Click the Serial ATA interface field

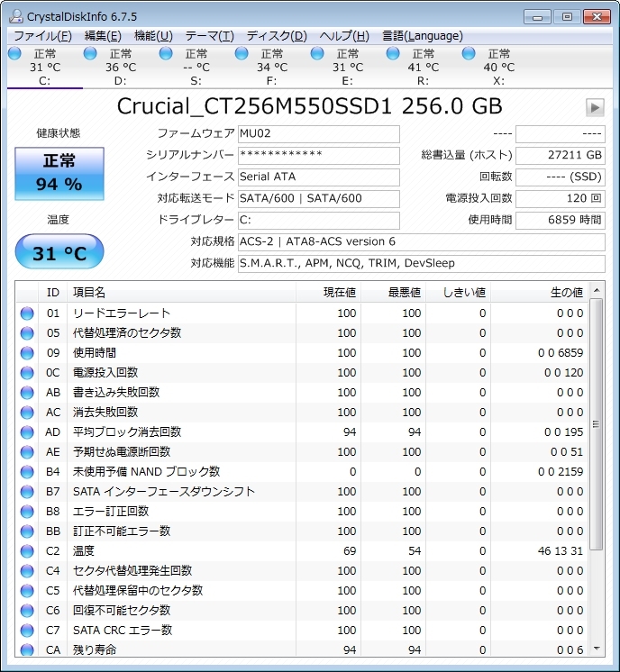319,177
